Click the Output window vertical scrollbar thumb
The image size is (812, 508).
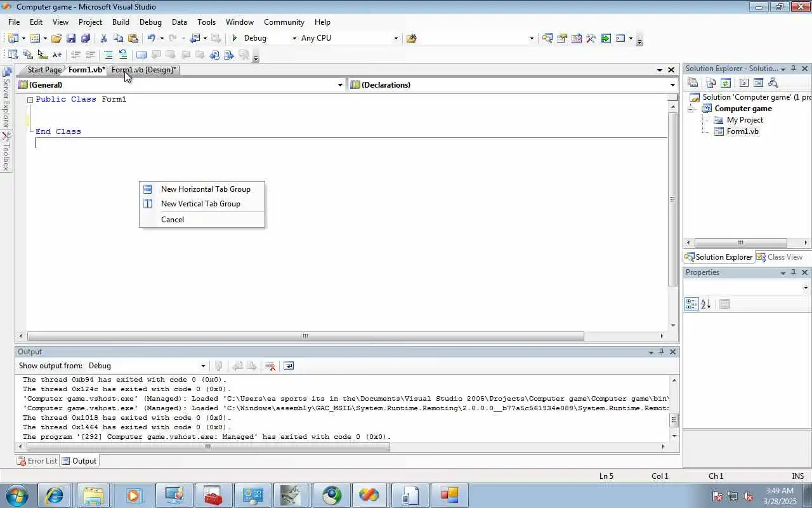(x=674, y=420)
